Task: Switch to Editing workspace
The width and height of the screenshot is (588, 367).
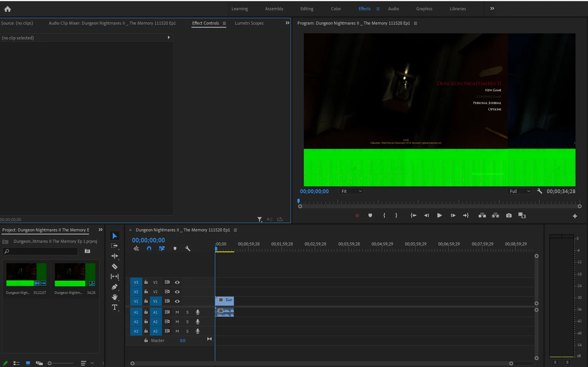Action: pos(307,9)
